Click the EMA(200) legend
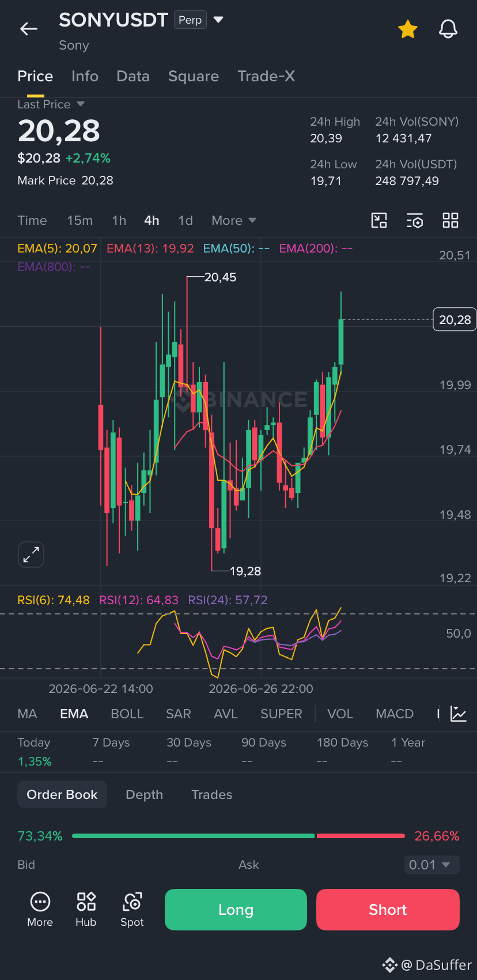This screenshot has height=980, width=477. tap(316, 248)
